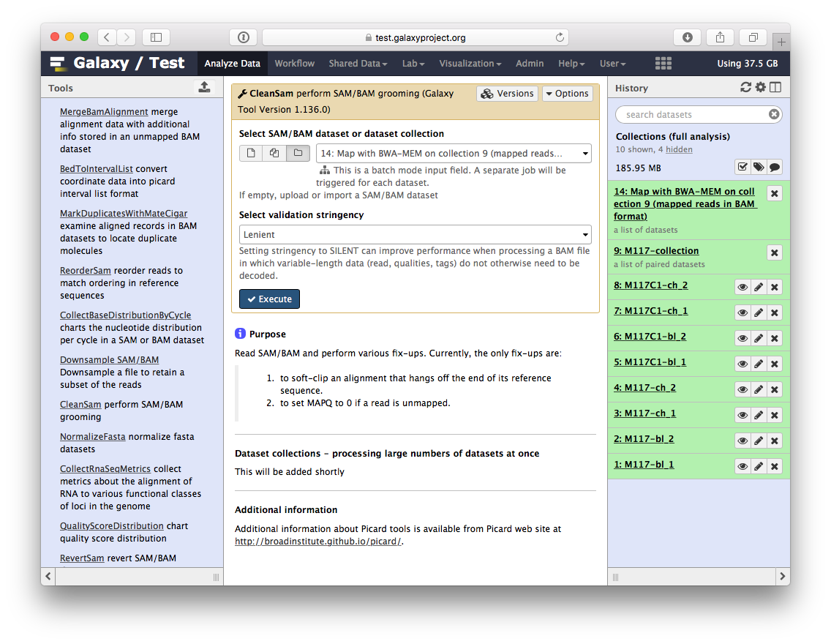Screen dimensions: 831x644
Task: Open the validation stringency dropdown
Action: click(415, 234)
